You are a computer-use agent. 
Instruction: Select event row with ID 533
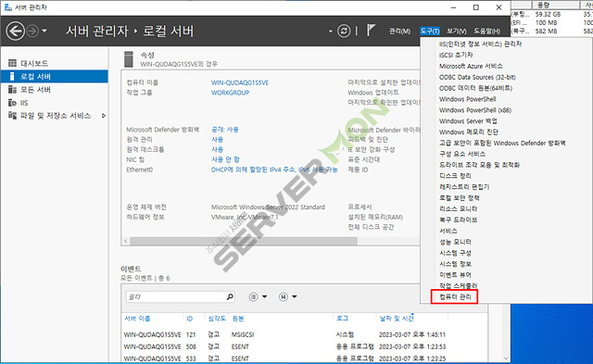[306, 358]
